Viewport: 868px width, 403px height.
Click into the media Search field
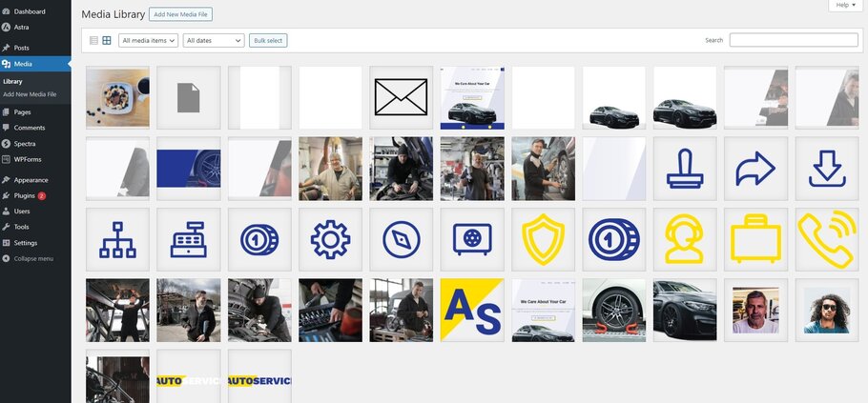(x=793, y=40)
